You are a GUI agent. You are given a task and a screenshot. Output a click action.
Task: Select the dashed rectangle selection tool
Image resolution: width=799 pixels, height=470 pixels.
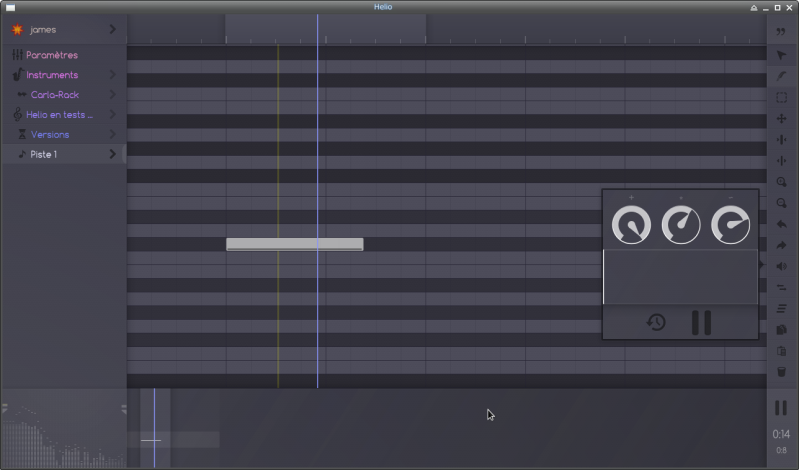coord(781,97)
